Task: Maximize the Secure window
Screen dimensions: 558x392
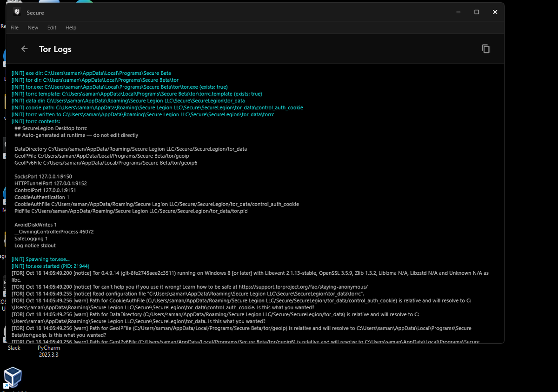Action: click(477, 12)
